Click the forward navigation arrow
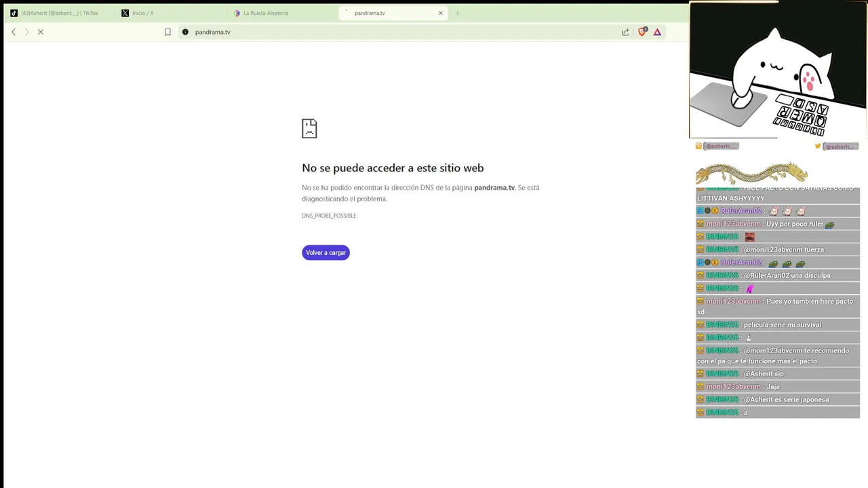868x488 pixels. coord(27,32)
